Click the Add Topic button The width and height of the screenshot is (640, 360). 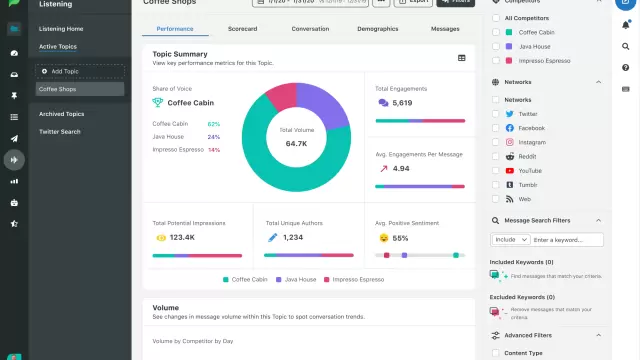point(80,71)
